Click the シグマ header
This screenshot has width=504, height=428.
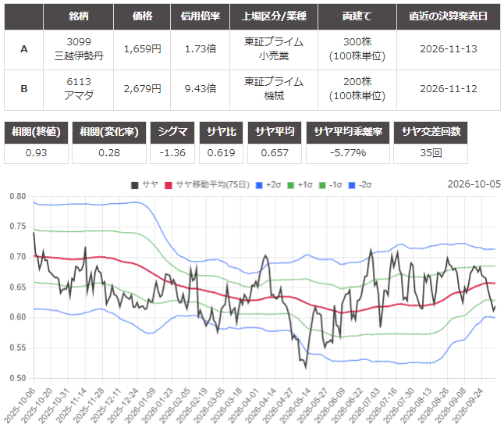(172, 132)
